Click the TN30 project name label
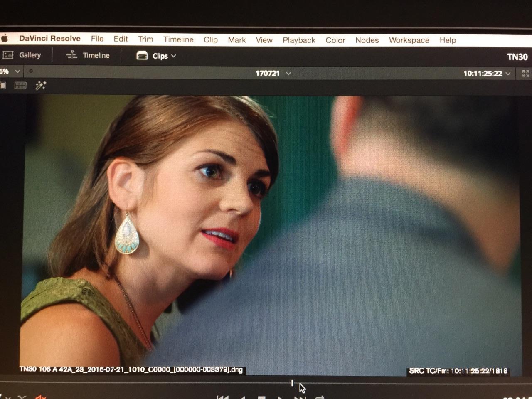The image size is (532, 399). pyautogui.click(x=517, y=57)
